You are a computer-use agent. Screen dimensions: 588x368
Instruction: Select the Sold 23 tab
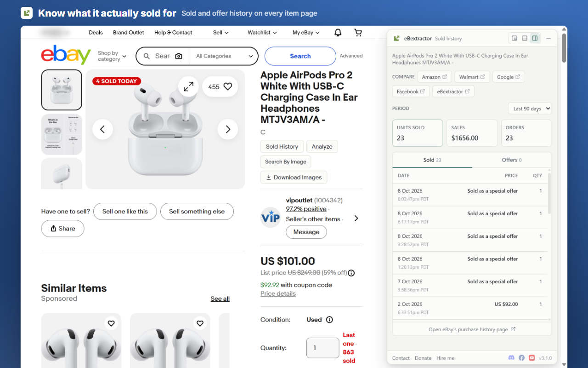pos(432,160)
